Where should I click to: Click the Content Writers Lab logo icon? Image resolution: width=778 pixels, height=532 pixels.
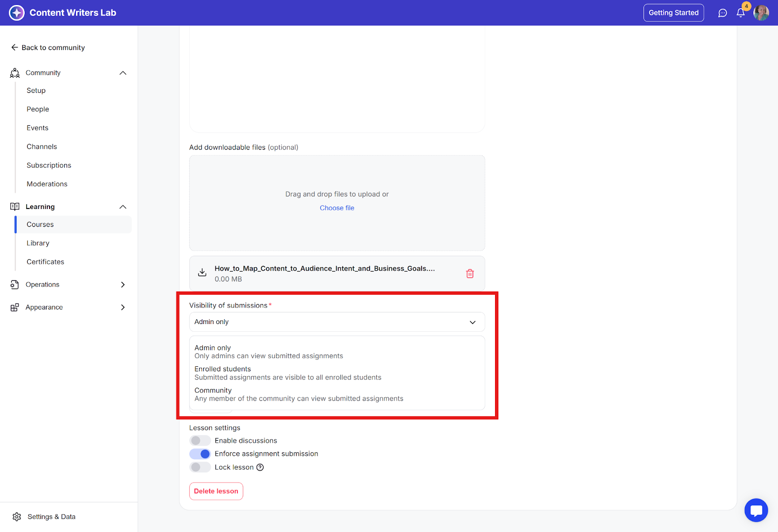(17, 13)
